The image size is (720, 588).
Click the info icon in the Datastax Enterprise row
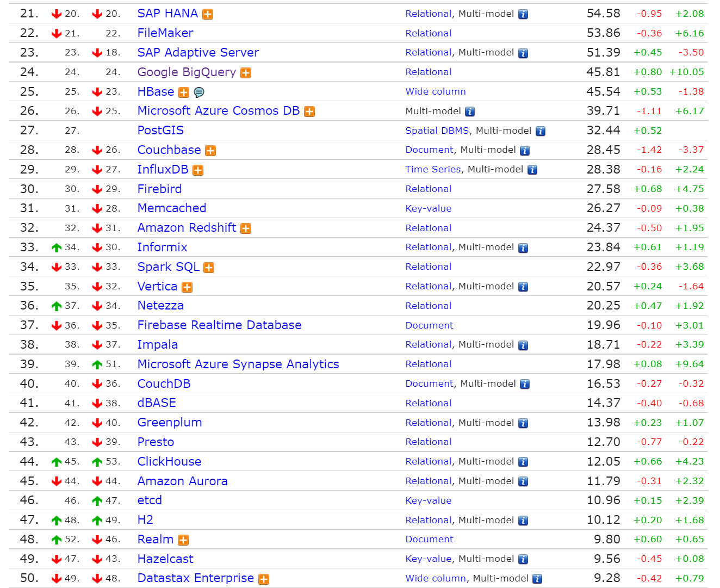tap(537, 579)
